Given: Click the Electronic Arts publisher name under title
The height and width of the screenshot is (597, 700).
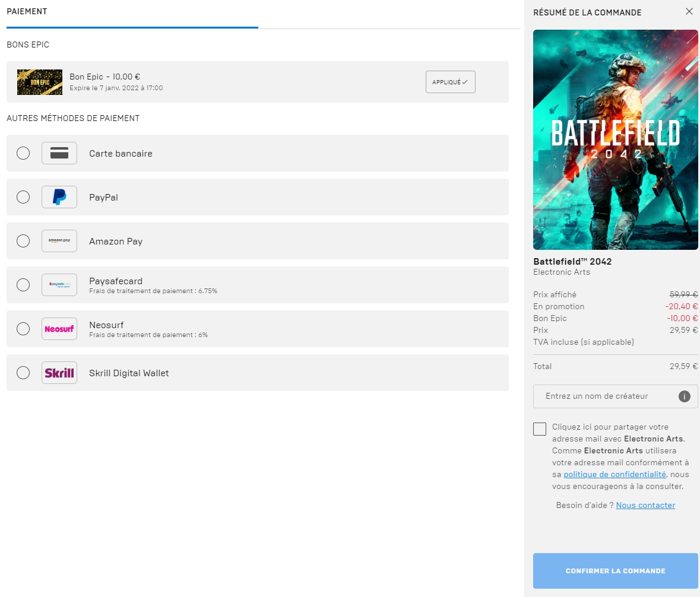Looking at the screenshot, I should click(562, 272).
